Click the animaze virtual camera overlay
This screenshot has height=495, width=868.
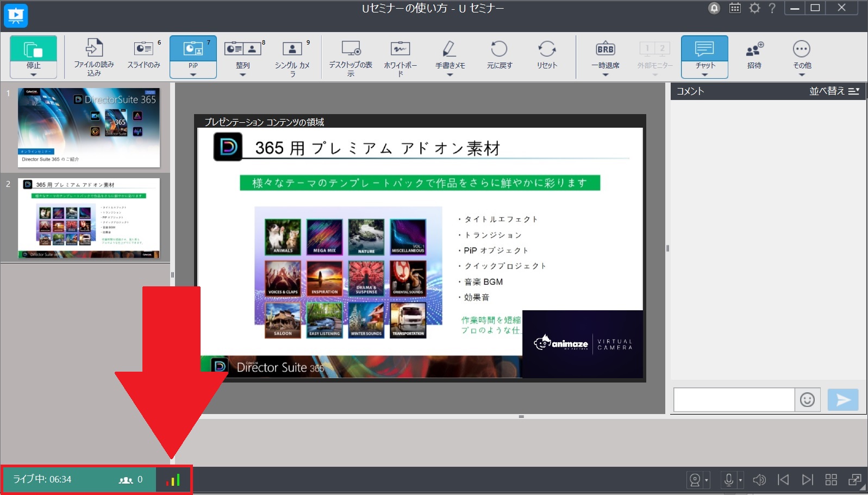[583, 344]
